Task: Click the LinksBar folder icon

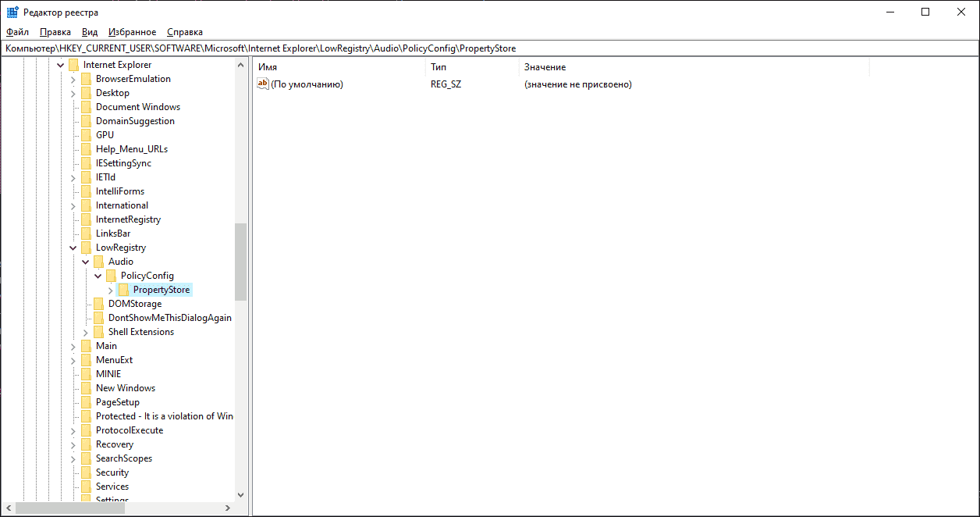Action: [x=86, y=234]
